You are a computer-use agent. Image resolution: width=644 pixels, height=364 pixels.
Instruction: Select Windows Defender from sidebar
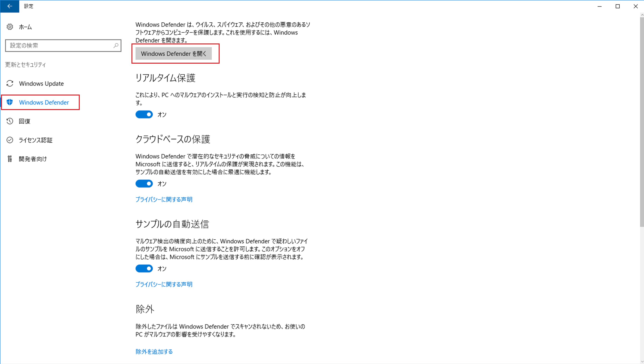tap(43, 102)
